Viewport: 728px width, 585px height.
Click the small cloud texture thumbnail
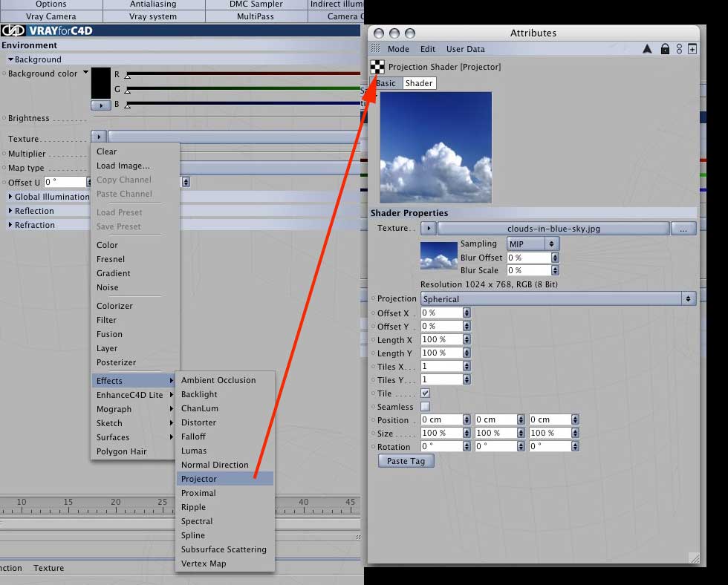(x=439, y=255)
